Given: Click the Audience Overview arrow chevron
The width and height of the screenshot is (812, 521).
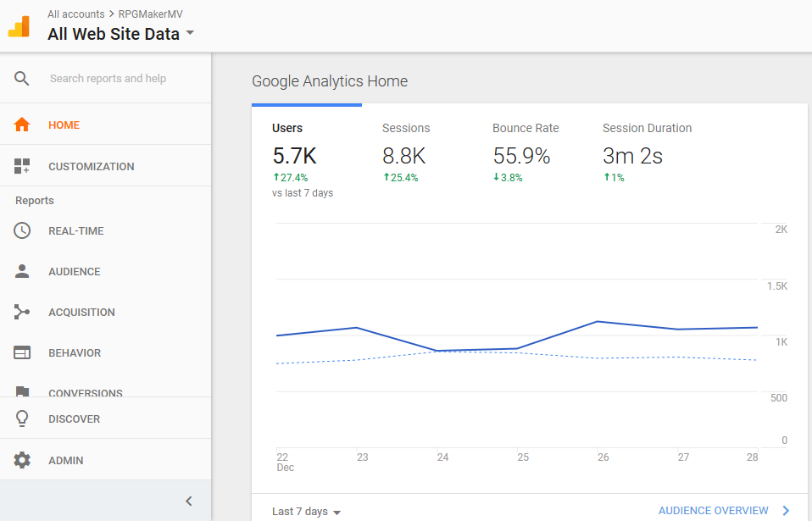Looking at the screenshot, I should 786,511.
